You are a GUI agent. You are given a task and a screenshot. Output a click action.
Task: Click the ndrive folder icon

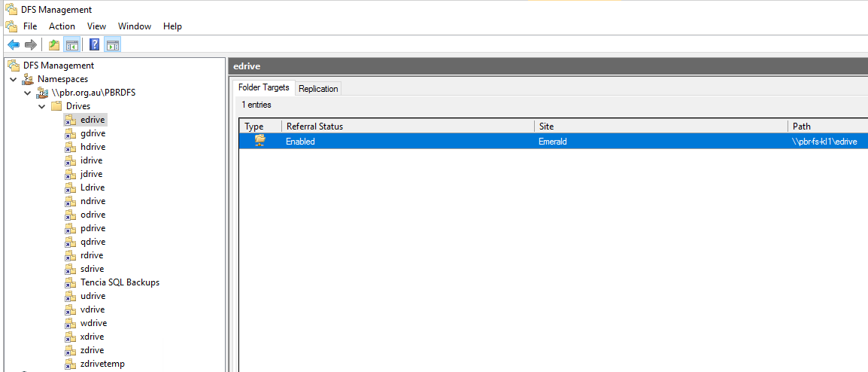click(x=70, y=201)
